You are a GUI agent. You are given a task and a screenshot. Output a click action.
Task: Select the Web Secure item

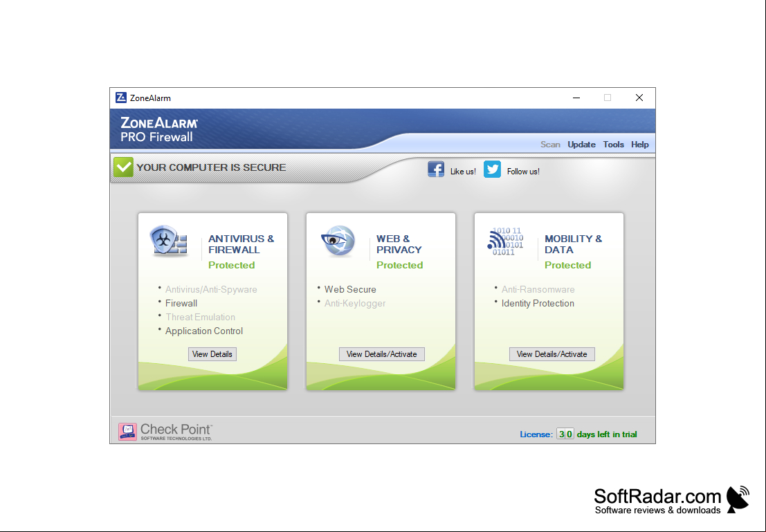350,290
